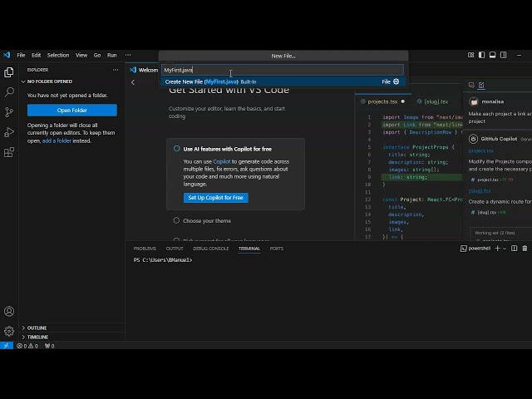Create a new terminal with plus icon
The width and height of the screenshot is (532, 399).
[497, 249]
